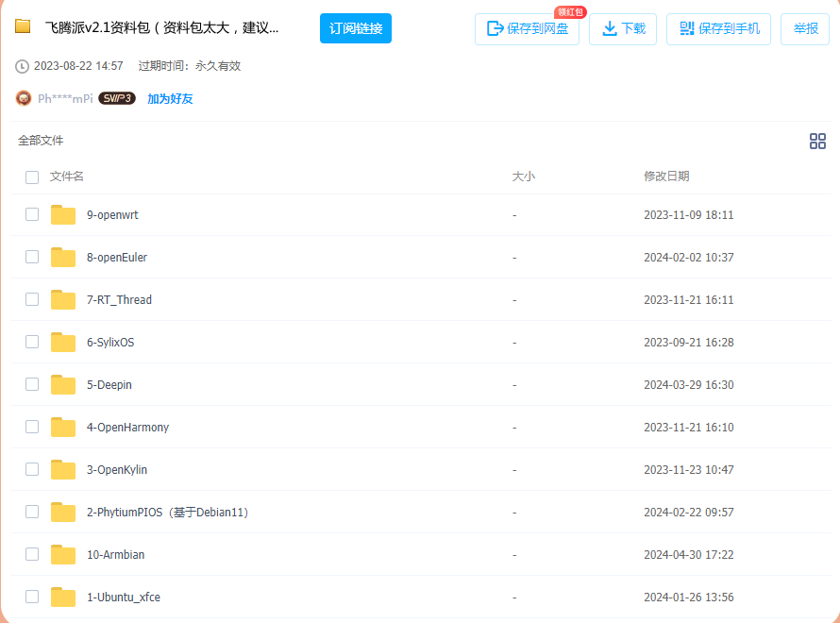Click the 10-Armbian folder icon
Viewport: 840px width, 623px height.
coord(63,554)
